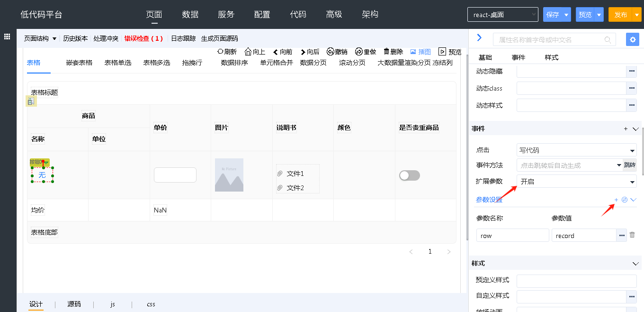Add a parameter with 参数设置 plus icon
The height and width of the screenshot is (312, 644).
coord(616,200)
